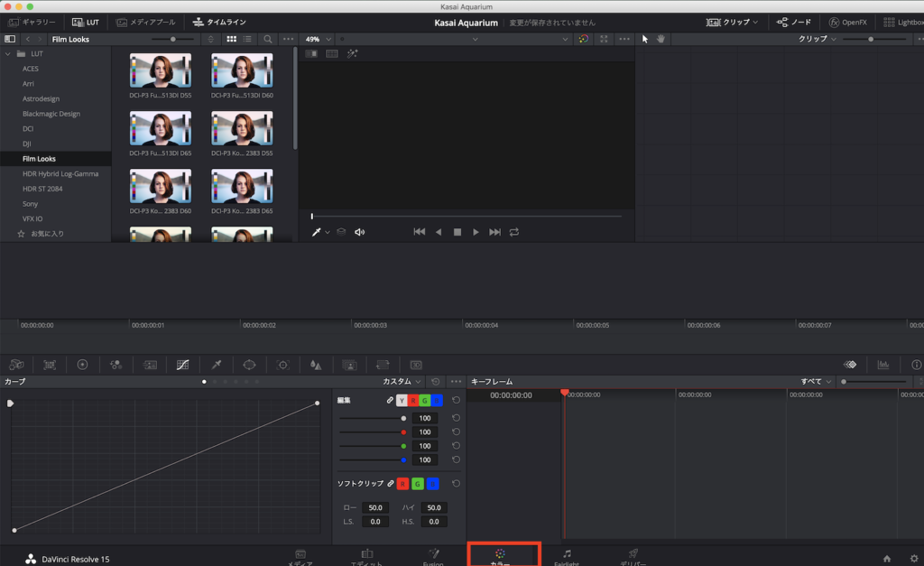Click the search icon in LUT browser
Viewport: 924px width, 566px height.
(268, 40)
